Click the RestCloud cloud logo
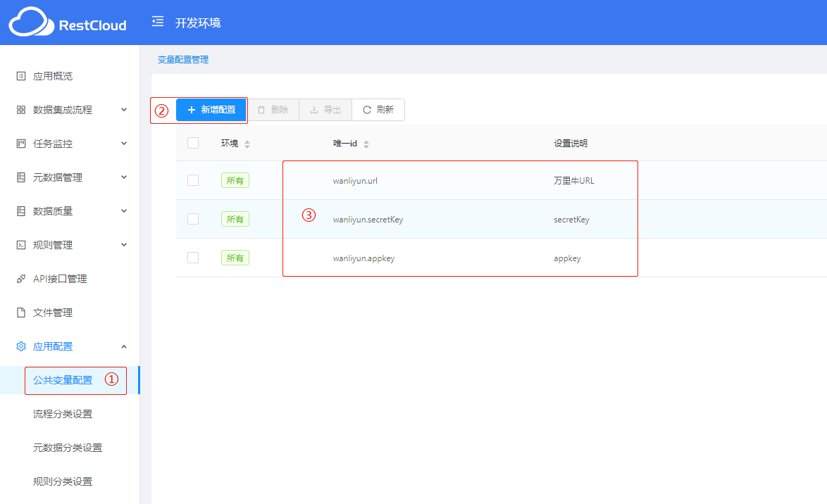Image resolution: width=827 pixels, height=504 pixels. (31, 23)
